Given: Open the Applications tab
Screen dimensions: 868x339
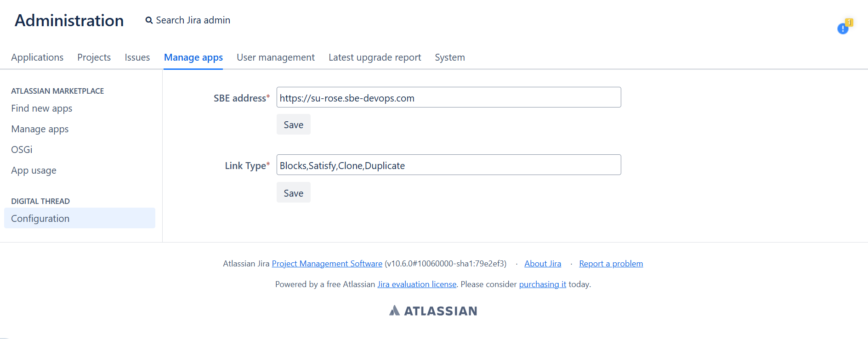Looking at the screenshot, I should coord(37,57).
